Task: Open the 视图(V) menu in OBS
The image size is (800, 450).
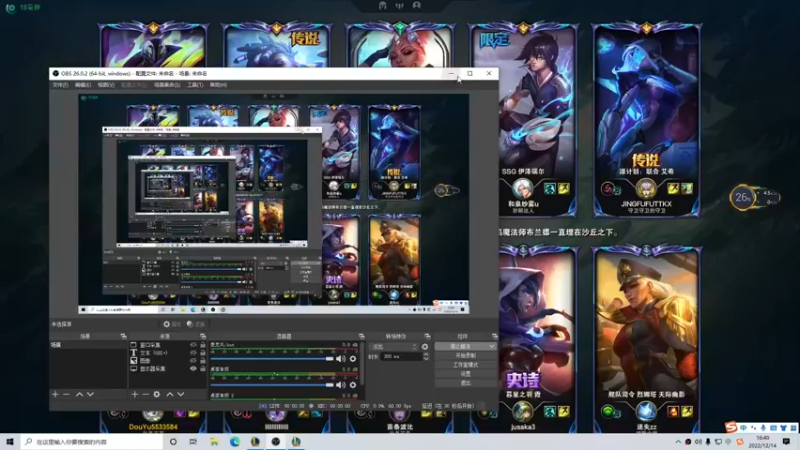Action: pos(106,85)
